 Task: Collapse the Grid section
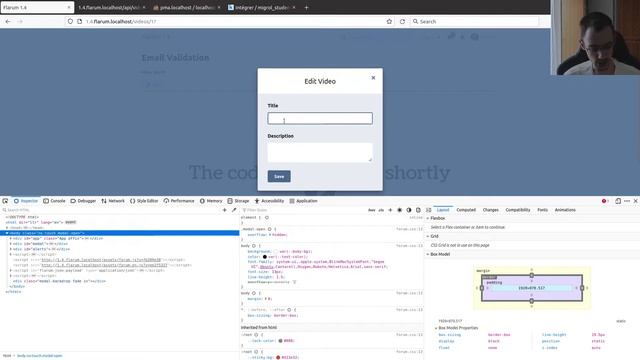(x=428, y=236)
